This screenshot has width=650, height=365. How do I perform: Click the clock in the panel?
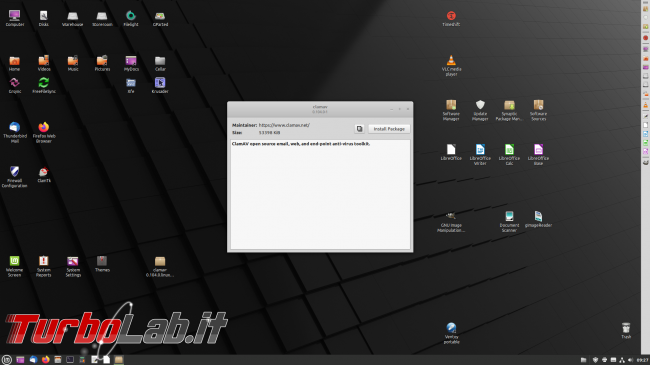point(642,360)
